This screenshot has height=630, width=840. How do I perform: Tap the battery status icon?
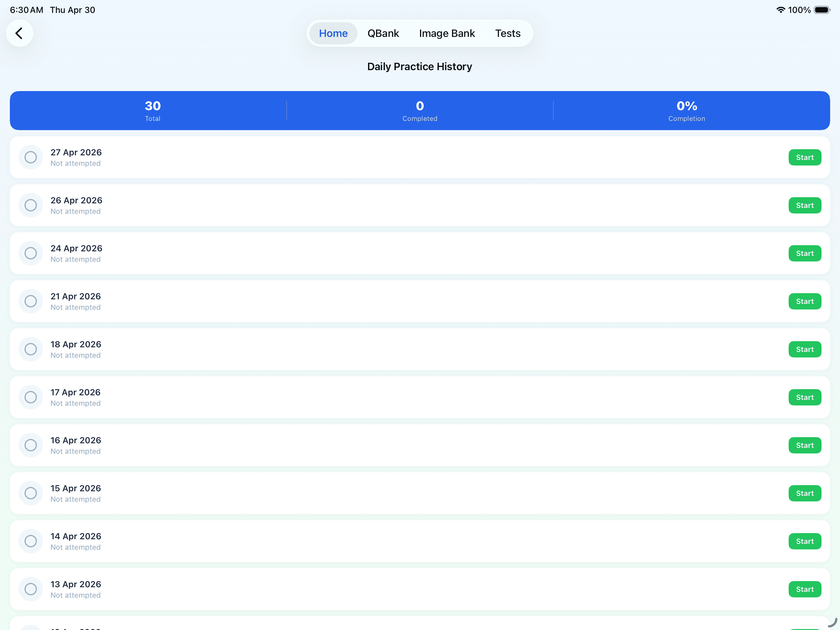pyautogui.click(x=822, y=10)
